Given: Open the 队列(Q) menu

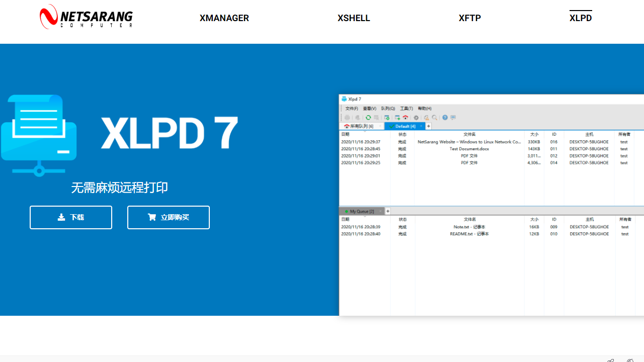Looking at the screenshot, I should coord(388,108).
